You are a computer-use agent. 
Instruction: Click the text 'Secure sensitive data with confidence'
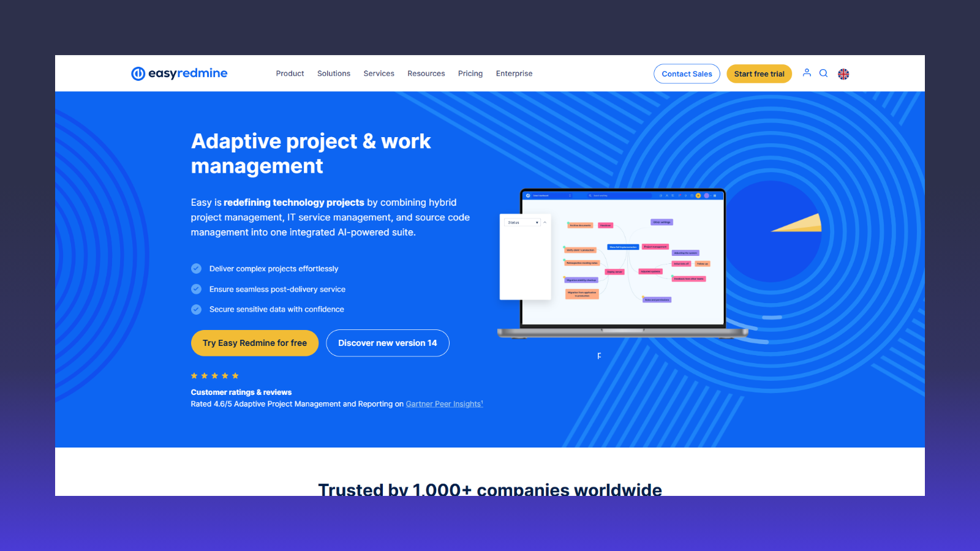coord(277,310)
